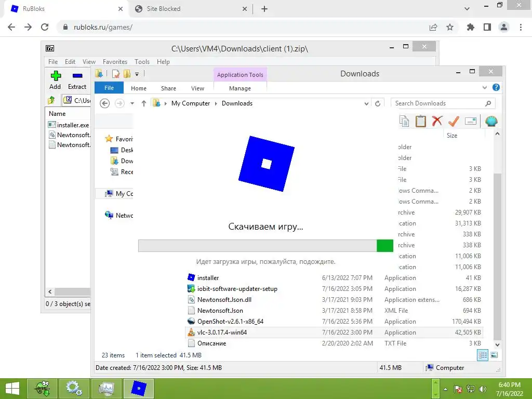Click the up-folder icon in 7-Zip
Screen dimensions: 532x399
click(x=51, y=100)
